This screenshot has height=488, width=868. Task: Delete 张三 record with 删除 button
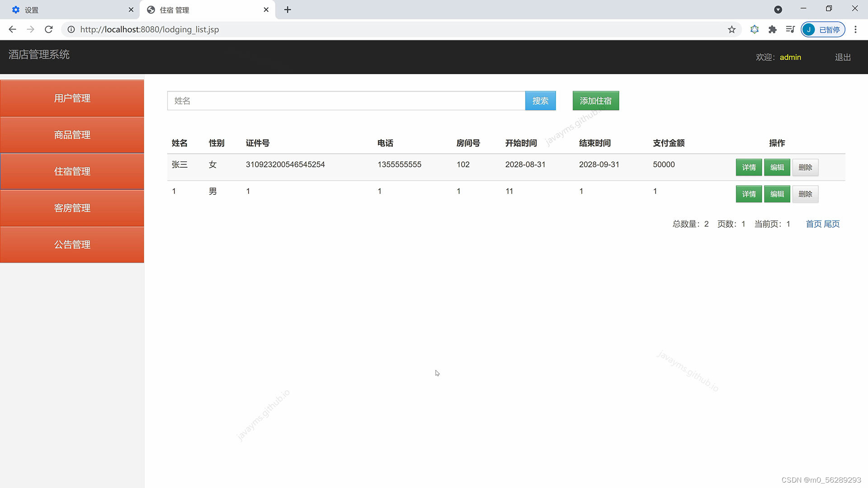pos(805,167)
